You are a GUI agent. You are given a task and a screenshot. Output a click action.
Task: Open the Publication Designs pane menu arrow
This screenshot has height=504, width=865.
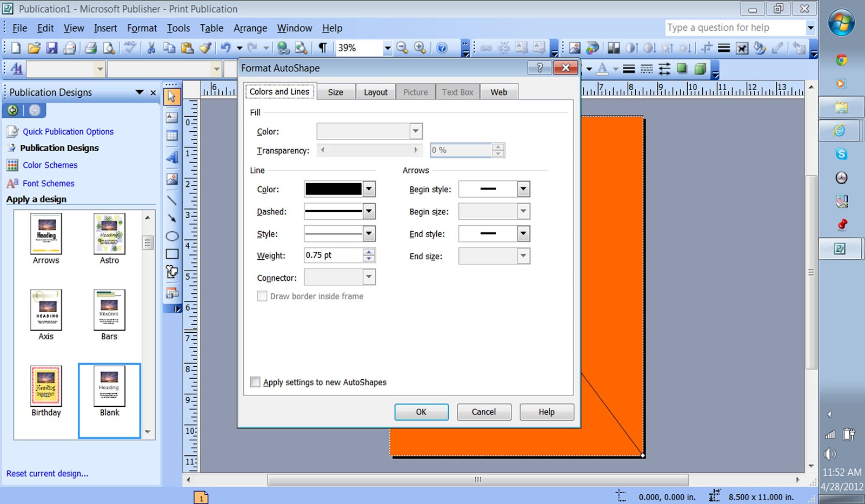[x=139, y=92]
